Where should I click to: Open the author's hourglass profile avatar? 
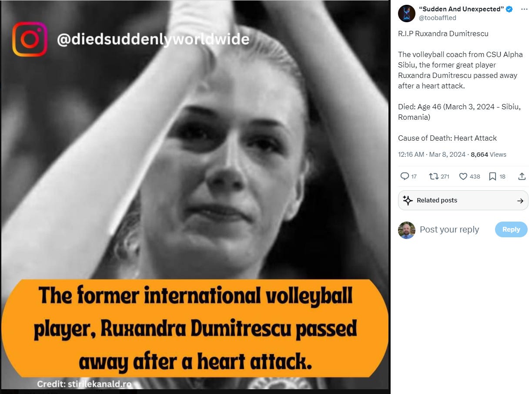tap(407, 13)
